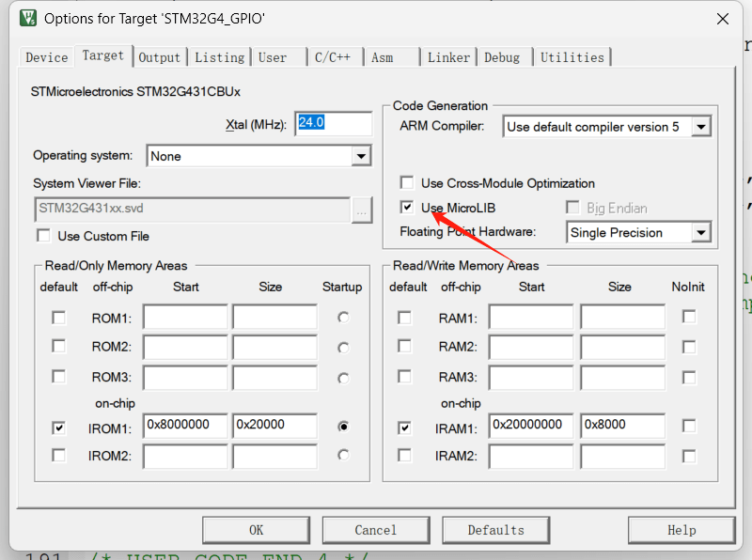Enable NoInit for RAM3
Viewport: 752px width, 560px height.
[x=689, y=378]
